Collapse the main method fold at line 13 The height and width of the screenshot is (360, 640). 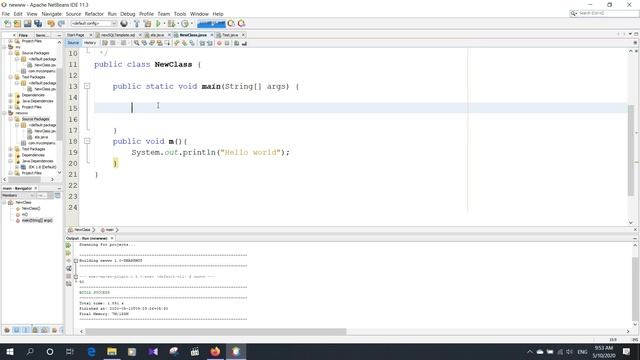[x=87, y=86]
